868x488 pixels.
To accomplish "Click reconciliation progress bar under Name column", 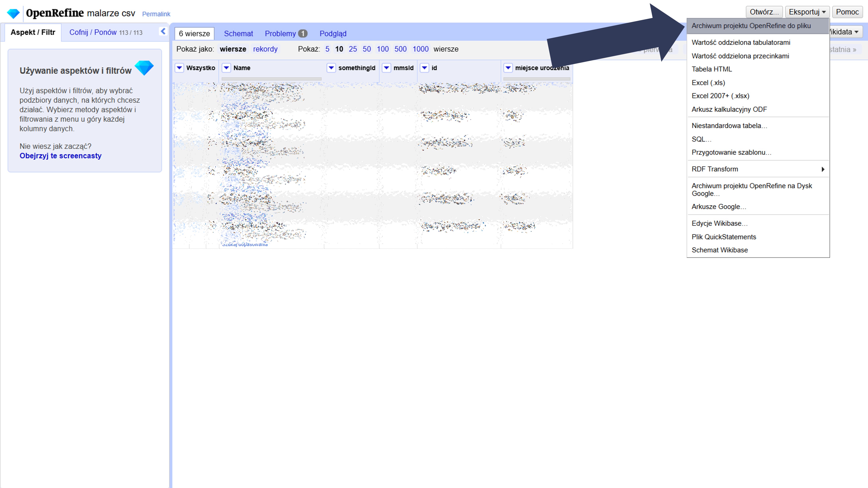I will point(271,79).
